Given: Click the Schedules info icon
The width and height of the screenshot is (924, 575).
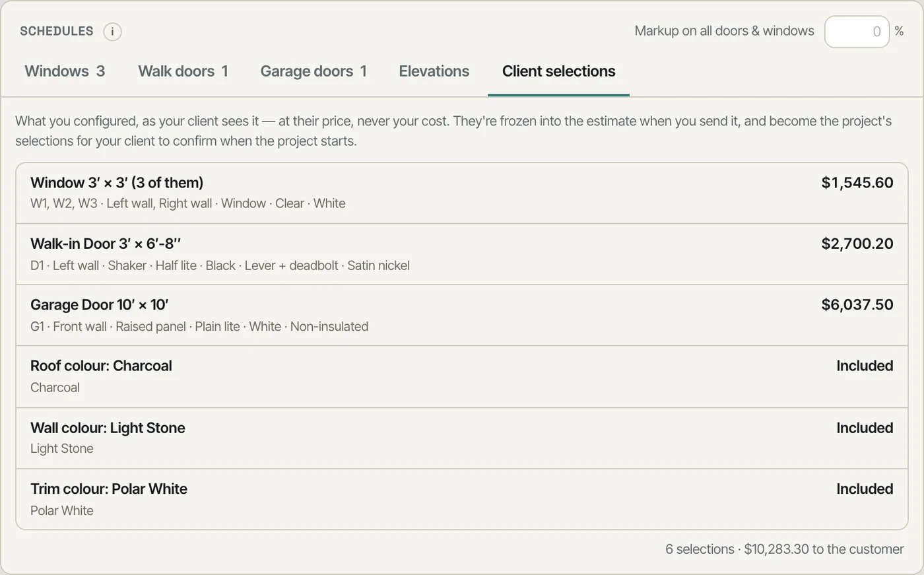Looking at the screenshot, I should point(112,31).
